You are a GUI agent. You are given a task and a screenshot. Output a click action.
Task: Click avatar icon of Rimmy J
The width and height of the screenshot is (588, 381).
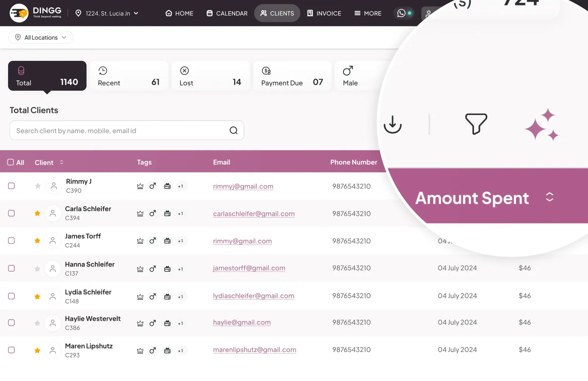(x=54, y=186)
